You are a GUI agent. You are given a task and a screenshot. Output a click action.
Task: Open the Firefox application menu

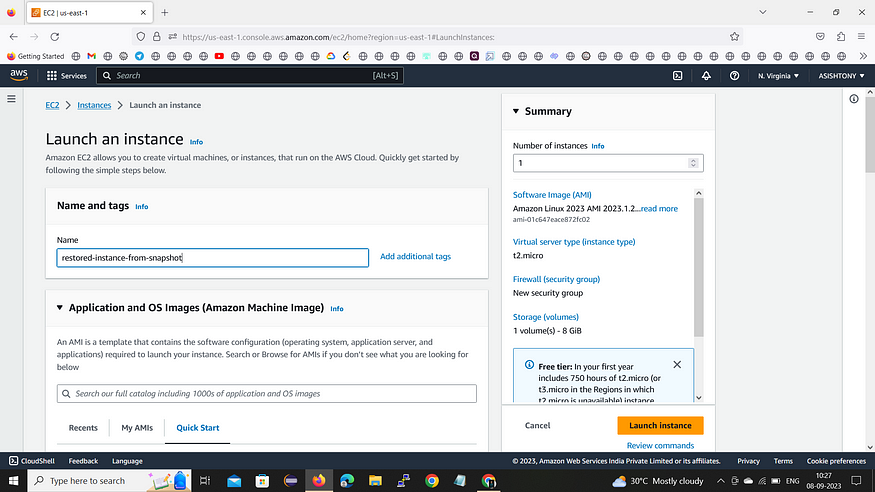pos(861,37)
